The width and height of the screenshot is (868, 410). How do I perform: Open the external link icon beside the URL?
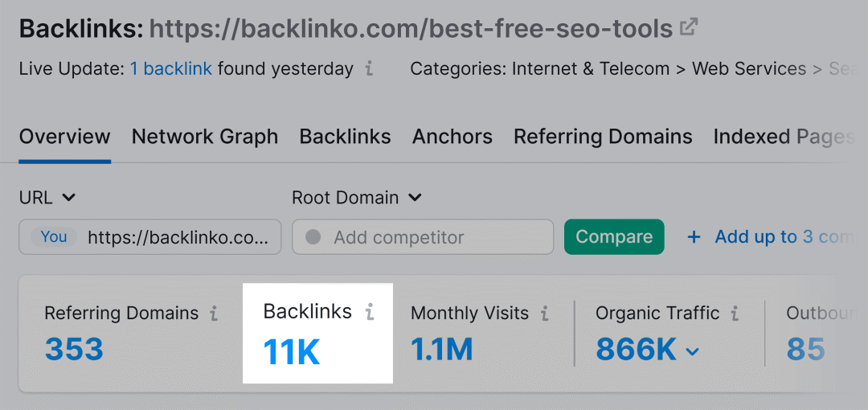[x=689, y=28]
